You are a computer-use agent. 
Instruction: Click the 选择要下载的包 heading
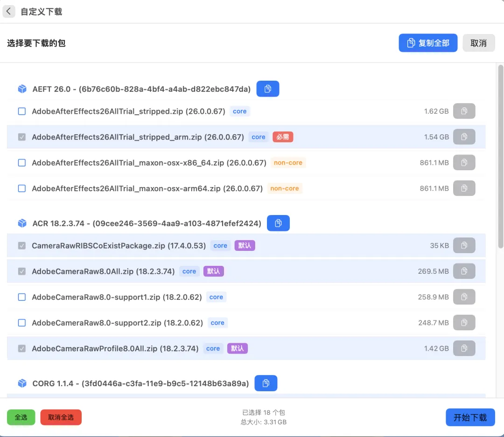point(36,43)
